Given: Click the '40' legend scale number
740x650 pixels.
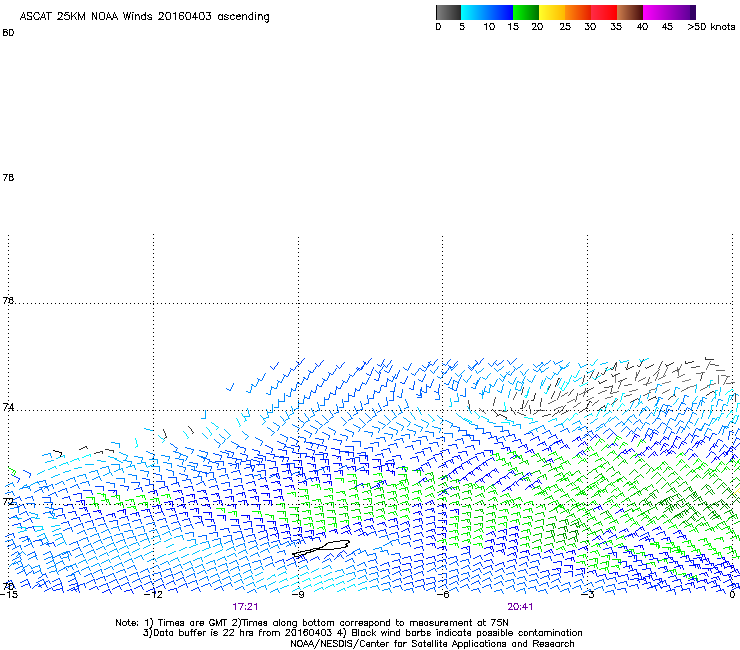Looking at the screenshot, I should (642, 27).
